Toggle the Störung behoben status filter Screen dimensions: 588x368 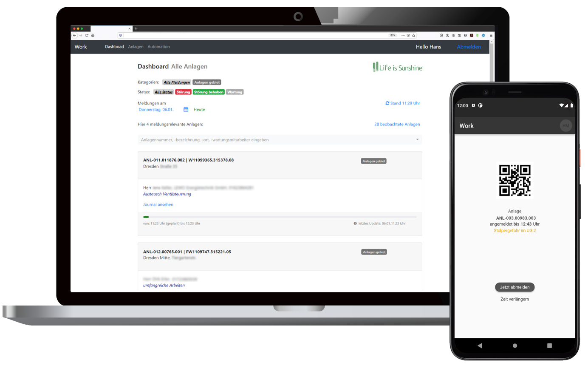point(209,92)
